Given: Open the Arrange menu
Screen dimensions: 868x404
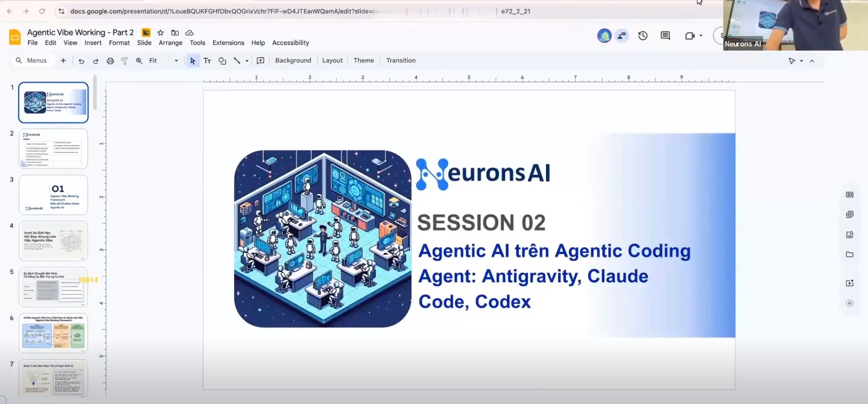Looking at the screenshot, I should (171, 43).
